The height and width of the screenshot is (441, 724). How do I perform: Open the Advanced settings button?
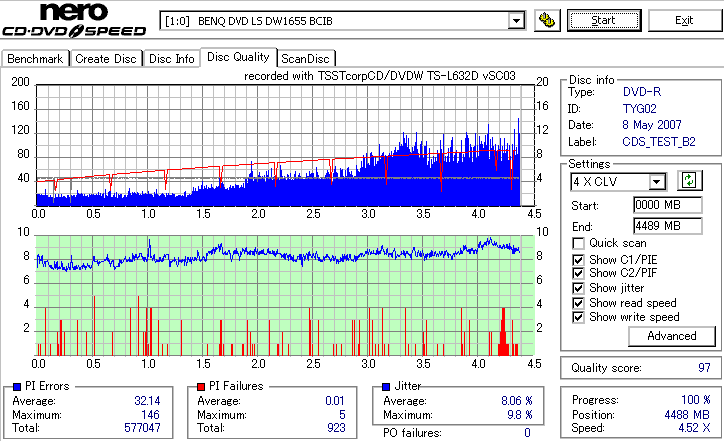tap(672, 336)
